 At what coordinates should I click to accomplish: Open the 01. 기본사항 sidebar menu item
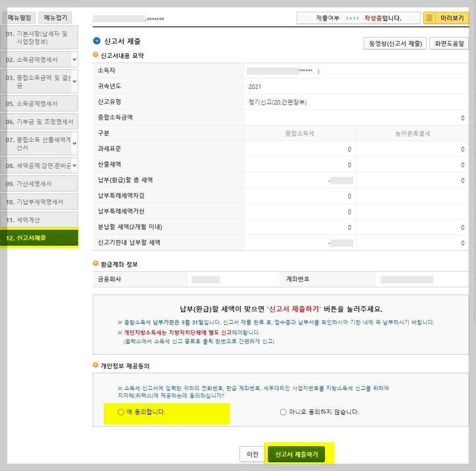coord(37,38)
